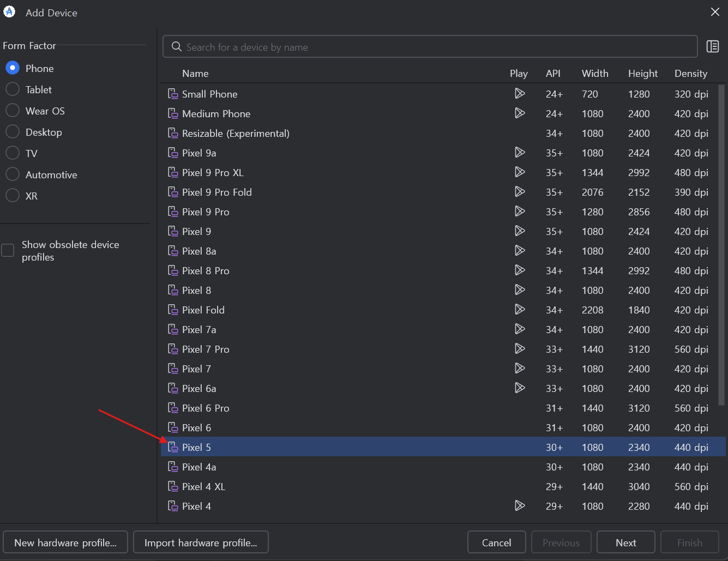Click the 320 dpi density of Small Phone

691,94
